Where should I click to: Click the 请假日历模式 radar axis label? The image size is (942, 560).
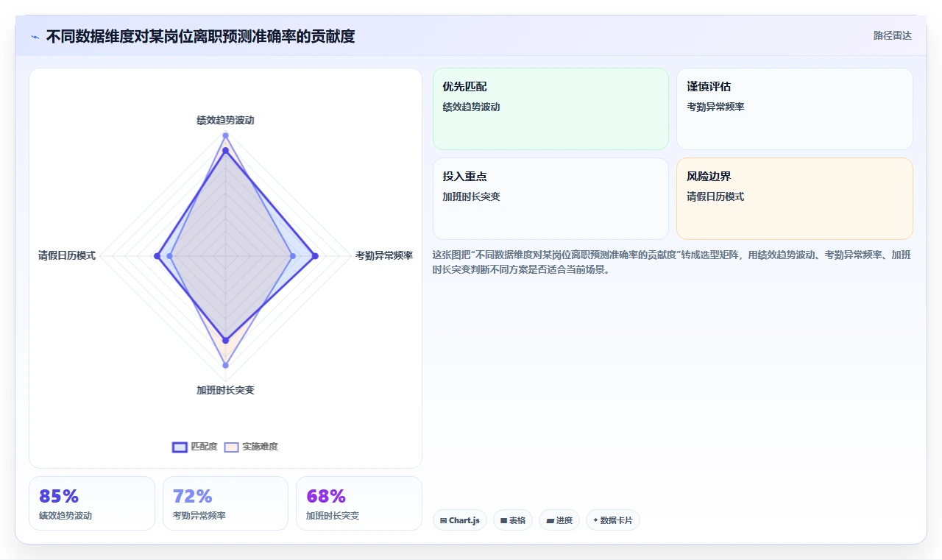[x=67, y=256]
